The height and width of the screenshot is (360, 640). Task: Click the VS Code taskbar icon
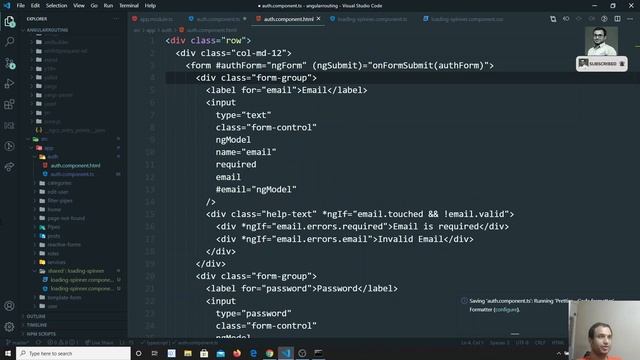pos(286,353)
